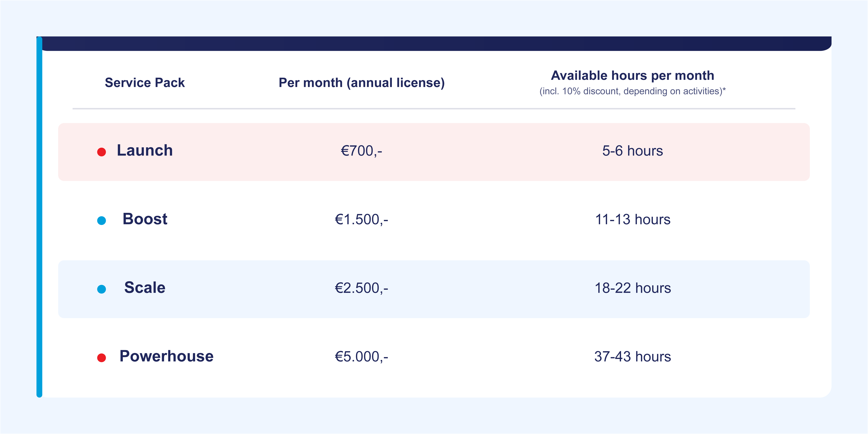Click the Service Pack column header
This screenshot has height=434, width=868.
144,83
